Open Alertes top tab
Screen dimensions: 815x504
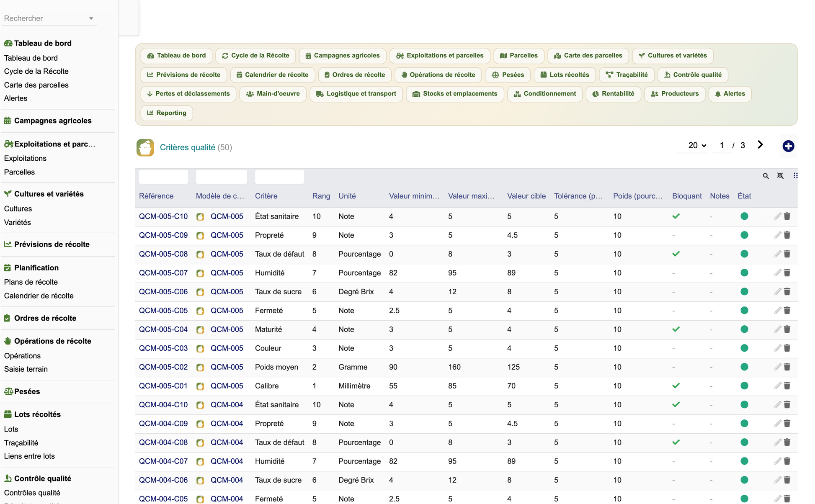[730, 94]
